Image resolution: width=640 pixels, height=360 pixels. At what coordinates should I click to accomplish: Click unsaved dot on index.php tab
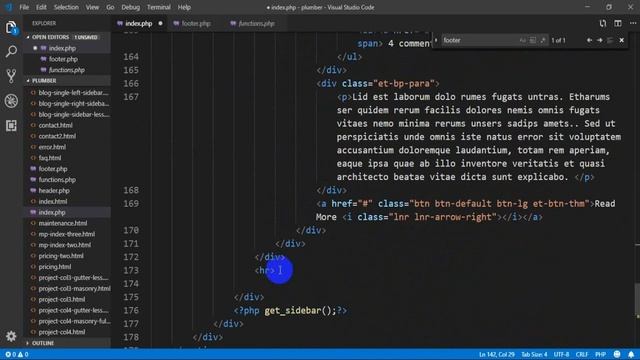pos(160,23)
